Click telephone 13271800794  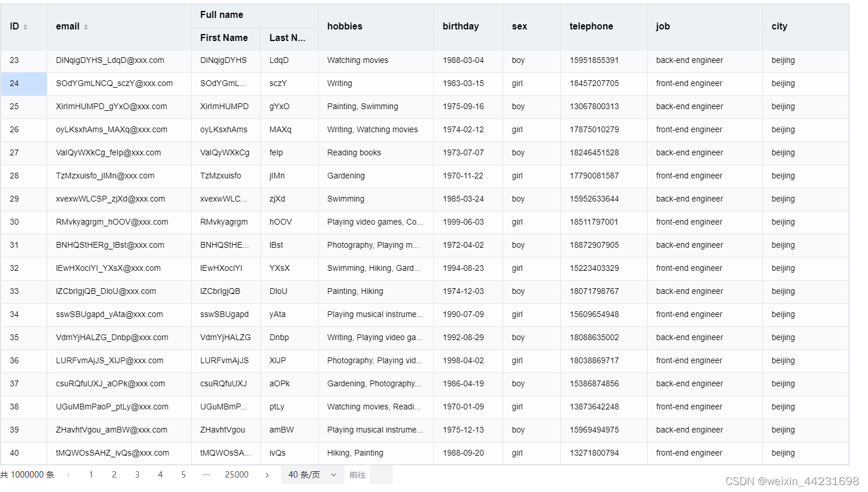point(594,453)
